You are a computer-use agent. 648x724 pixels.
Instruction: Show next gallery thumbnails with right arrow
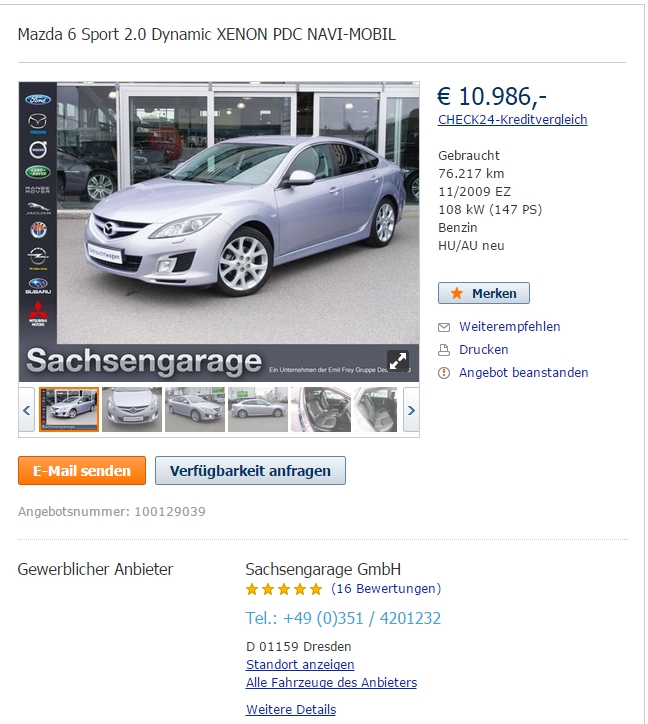tap(411, 410)
